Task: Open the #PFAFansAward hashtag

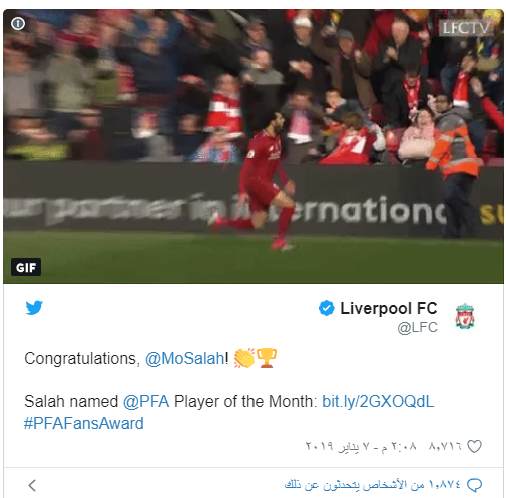Action: (83, 423)
